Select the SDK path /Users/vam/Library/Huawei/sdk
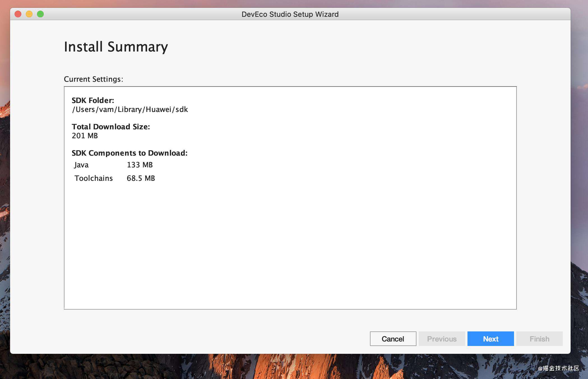This screenshot has height=379, width=588. tap(130, 109)
